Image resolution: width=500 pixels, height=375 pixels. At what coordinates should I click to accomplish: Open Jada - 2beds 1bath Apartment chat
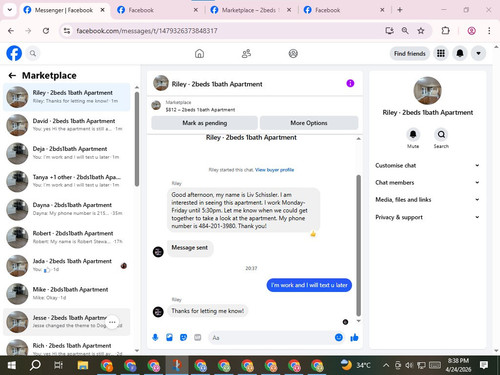tap(67, 265)
